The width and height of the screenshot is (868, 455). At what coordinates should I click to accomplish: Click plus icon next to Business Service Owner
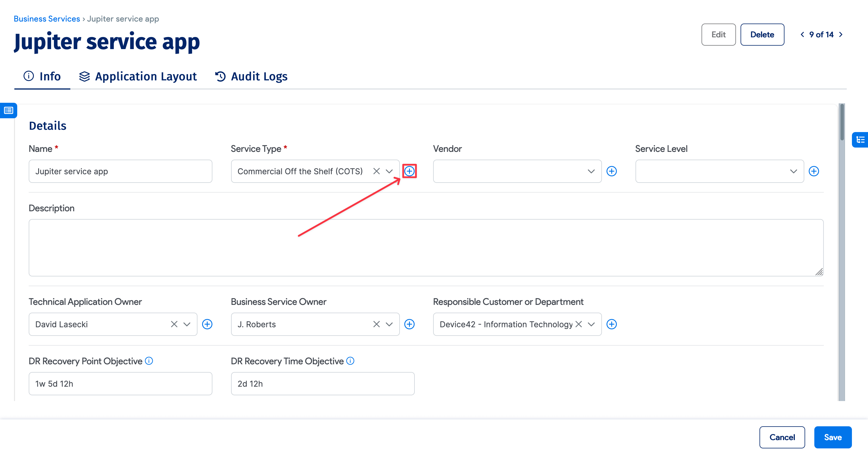tap(409, 324)
